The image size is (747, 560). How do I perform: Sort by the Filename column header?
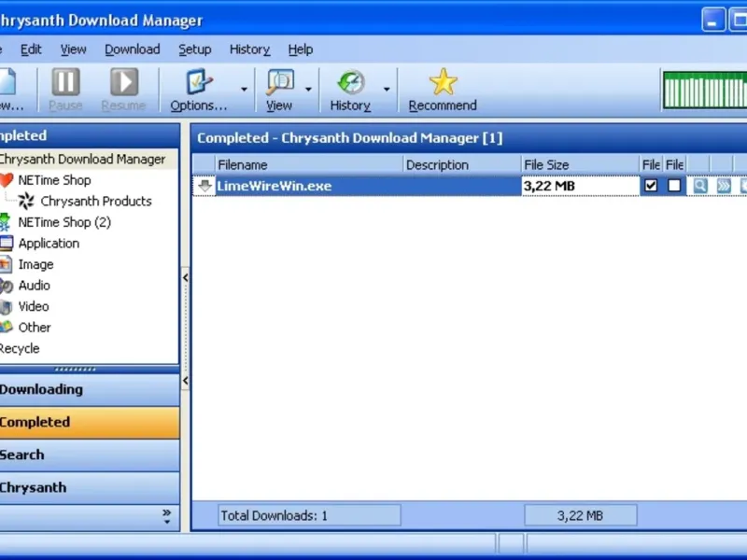click(309, 165)
